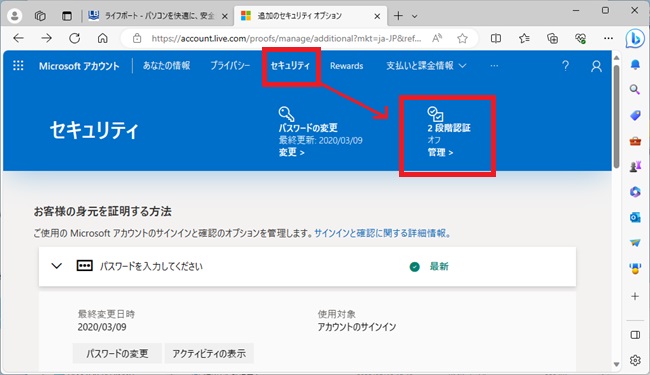
Task: Open sidebar tools briefcase icon
Action: click(x=635, y=141)
